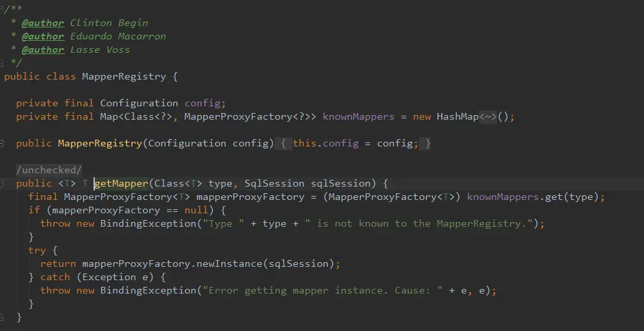Expand the folded /unchecked/ annotation
This screenshot has height=331, width=644.
point(49,171)
